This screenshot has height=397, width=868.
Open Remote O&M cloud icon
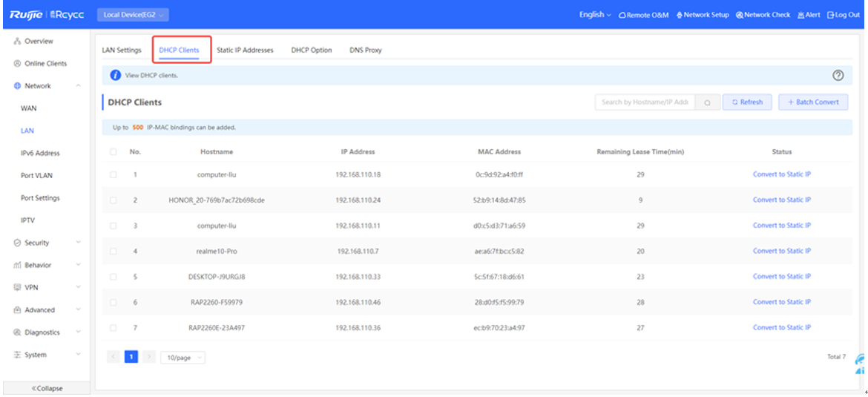pyautogui.click(x=622, y=15)
